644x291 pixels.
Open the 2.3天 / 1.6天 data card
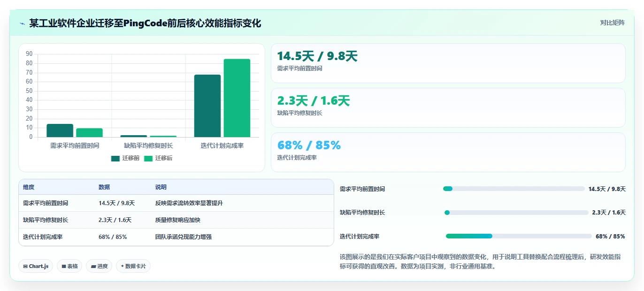coord(448,108)
